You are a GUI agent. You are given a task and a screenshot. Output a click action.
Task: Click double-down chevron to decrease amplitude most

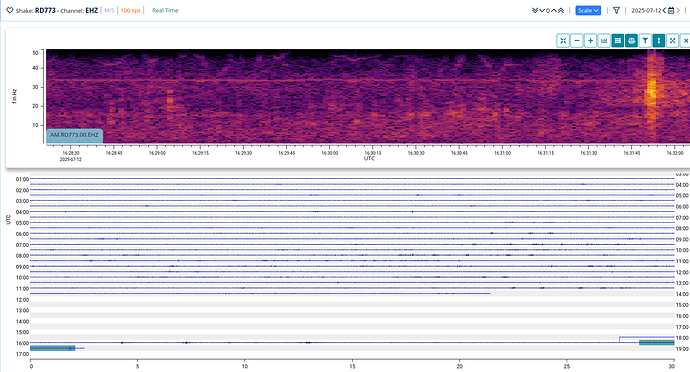pyautogui.click(x=535, y=10)
